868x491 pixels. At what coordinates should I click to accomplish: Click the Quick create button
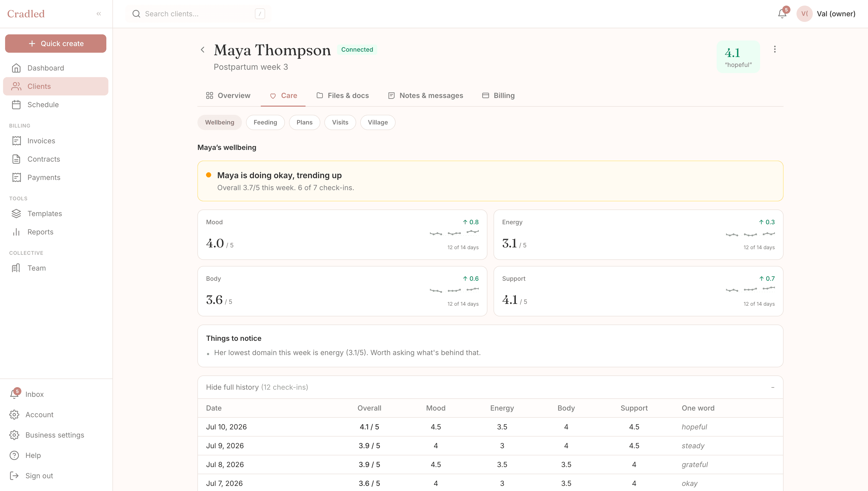click(x=56, y=44)
